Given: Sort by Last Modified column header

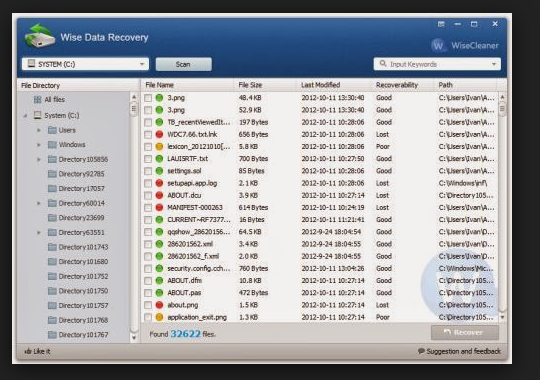Looking at the screenshot, I should pyautogui.click(x=334, y=85).
